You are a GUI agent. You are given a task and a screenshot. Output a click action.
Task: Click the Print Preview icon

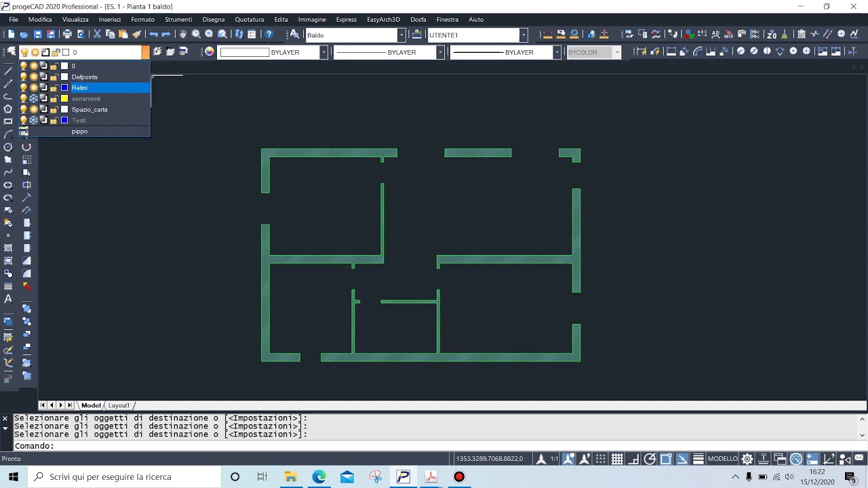81,35
